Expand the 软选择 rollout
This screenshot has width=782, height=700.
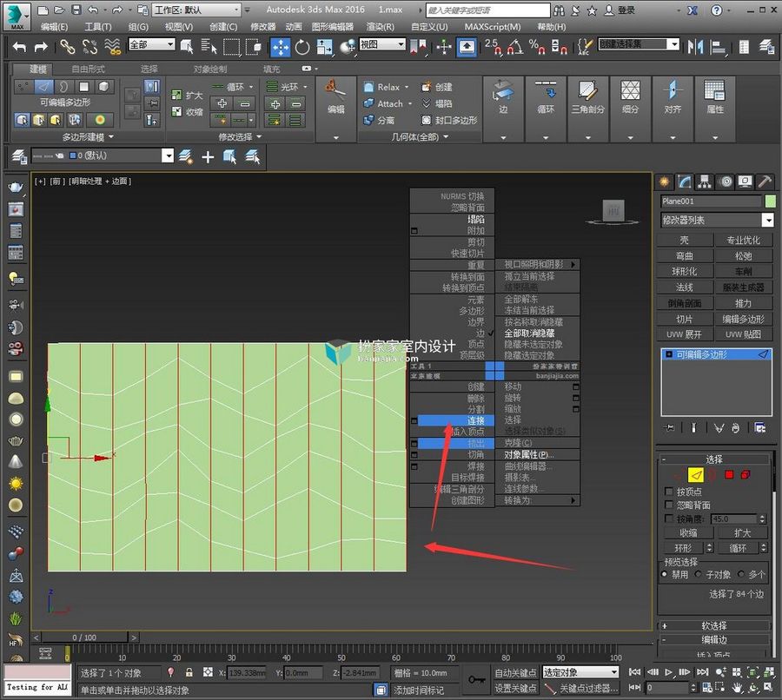(714, 625)
